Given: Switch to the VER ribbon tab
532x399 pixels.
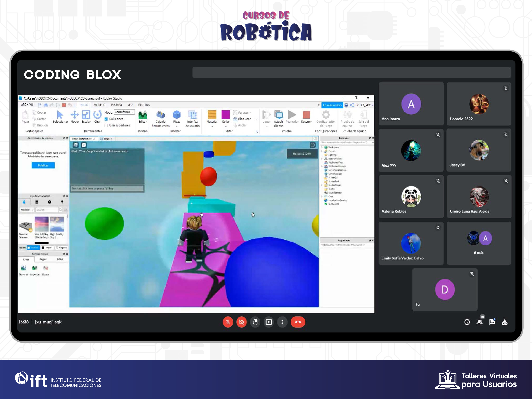Looking at the screenshot, I should 130,105.
